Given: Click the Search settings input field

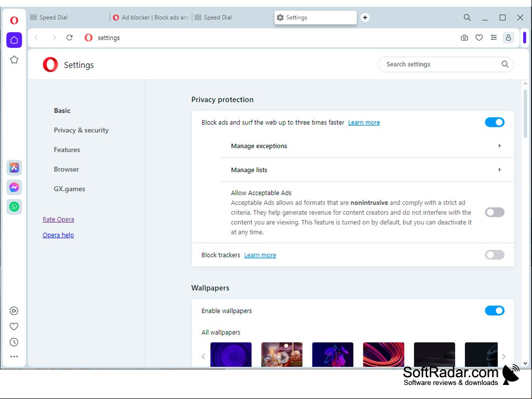Looking at the screenshot, I should click(445, 64).
